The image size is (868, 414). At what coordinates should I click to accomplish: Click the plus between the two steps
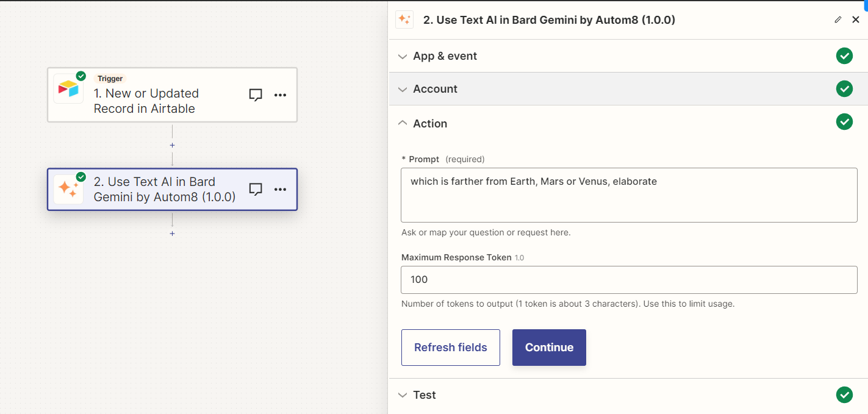pos(172,145)
